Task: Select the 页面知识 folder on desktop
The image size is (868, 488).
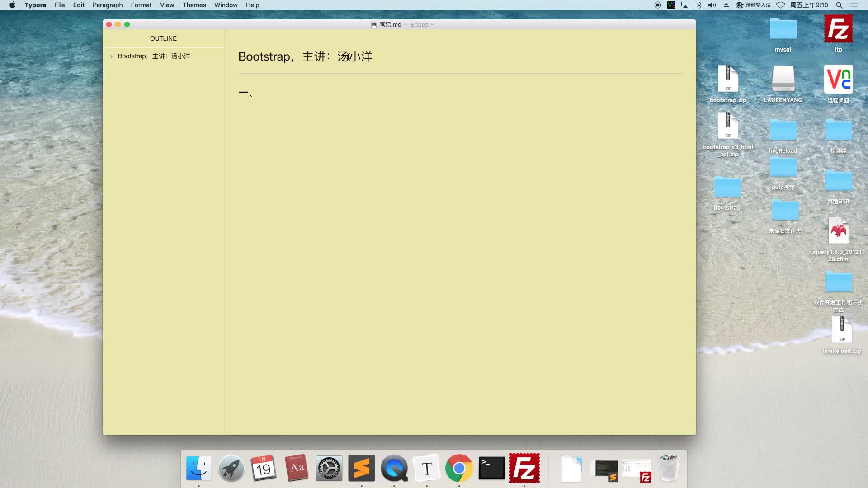Action: [x=838, y=187]
